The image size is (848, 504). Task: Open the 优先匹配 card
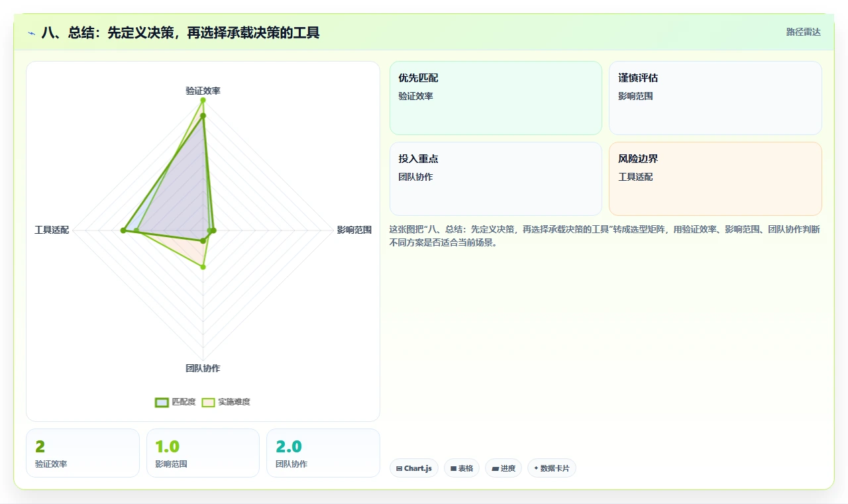point(496,98)
